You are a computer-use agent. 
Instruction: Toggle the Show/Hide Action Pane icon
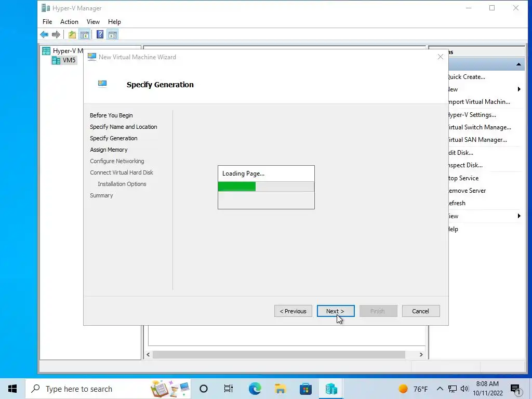tap(113, 34)
